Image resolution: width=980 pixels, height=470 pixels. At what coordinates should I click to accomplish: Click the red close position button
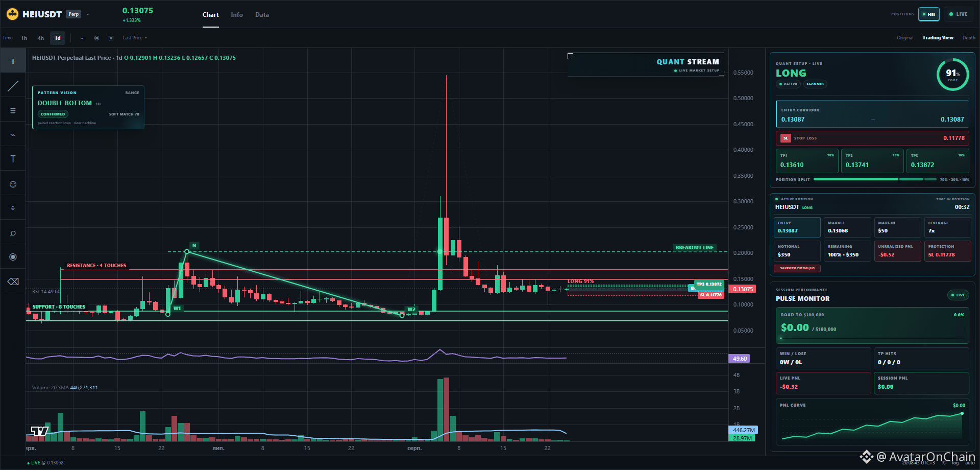pyautogui.click(x=797, y=268)
